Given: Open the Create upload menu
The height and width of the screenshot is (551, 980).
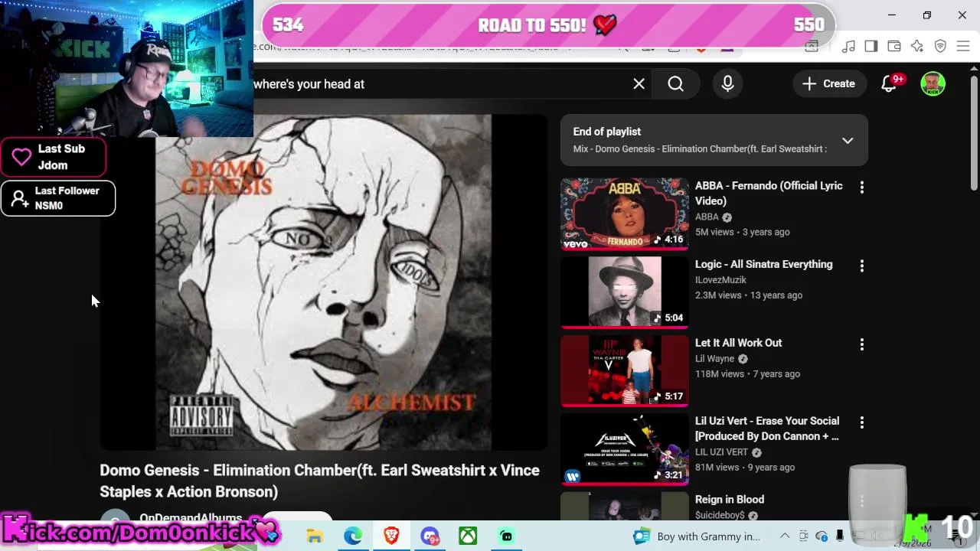Looking at the screenshot, I should pyautogui.click(x=828, y=84).
